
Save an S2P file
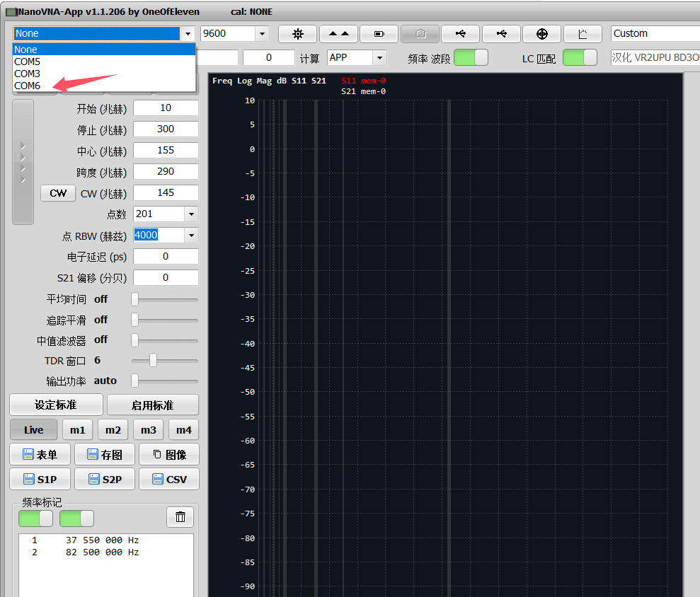pos(105,479)
